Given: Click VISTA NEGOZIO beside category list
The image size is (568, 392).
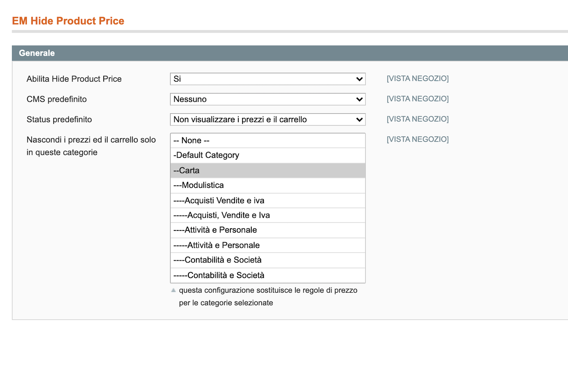Looking at the screenshot, I should 417,139.
